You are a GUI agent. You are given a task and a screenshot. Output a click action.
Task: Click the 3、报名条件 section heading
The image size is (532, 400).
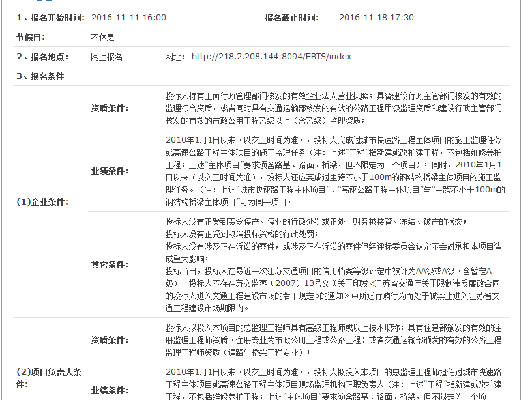pos(40,76)
